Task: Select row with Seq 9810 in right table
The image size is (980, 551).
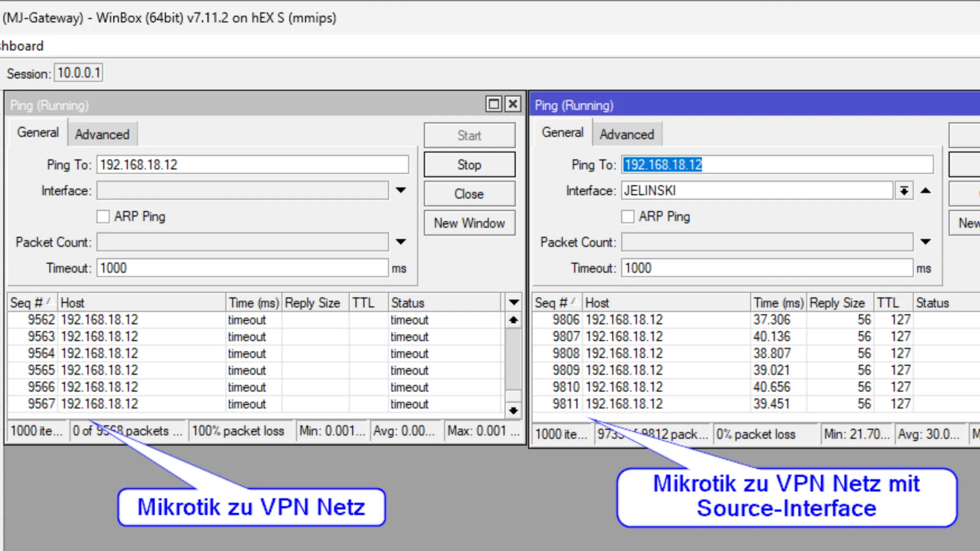Action: 756,387
